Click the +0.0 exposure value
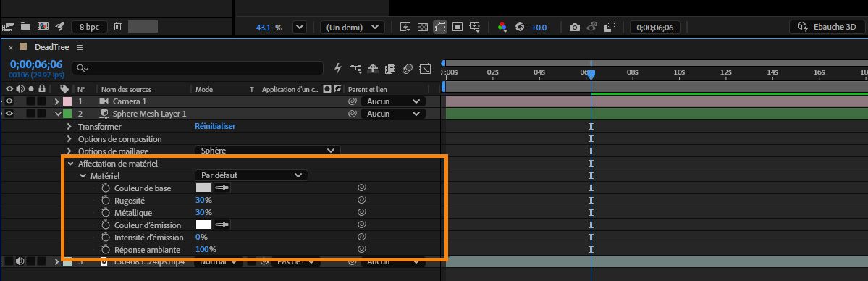 tap(539, 27)
